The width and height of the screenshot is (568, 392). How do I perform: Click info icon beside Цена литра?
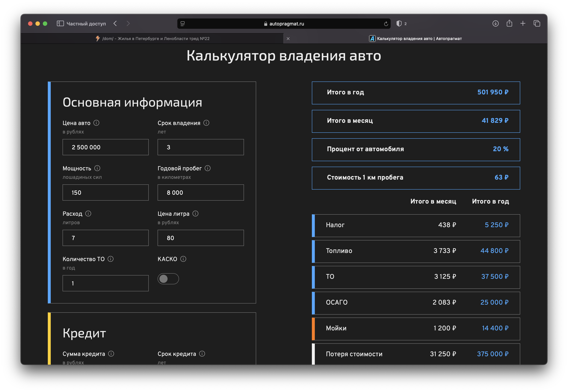click(x=195, y=214)
